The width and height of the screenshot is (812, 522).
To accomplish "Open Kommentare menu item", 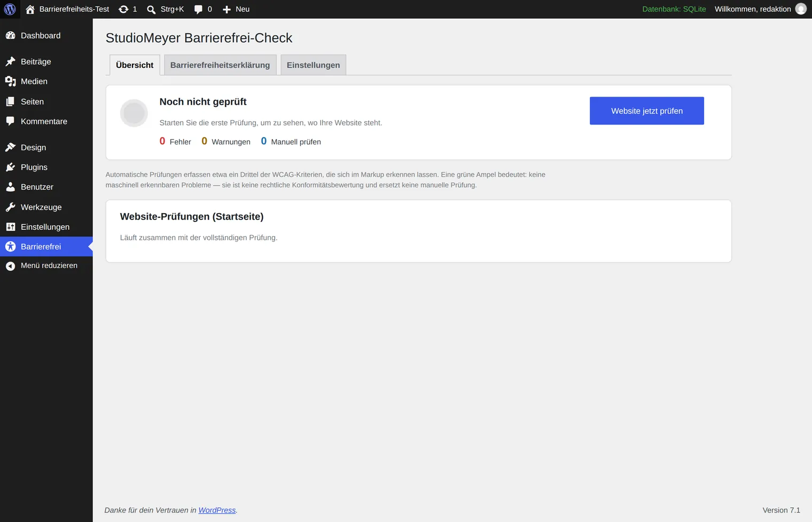I will [46, 121].
